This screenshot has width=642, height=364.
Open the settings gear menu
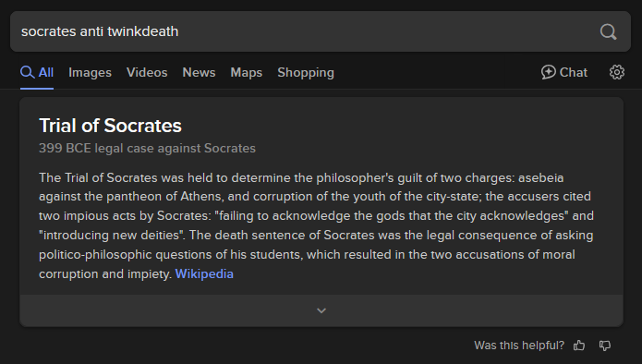tap(617, 72)
